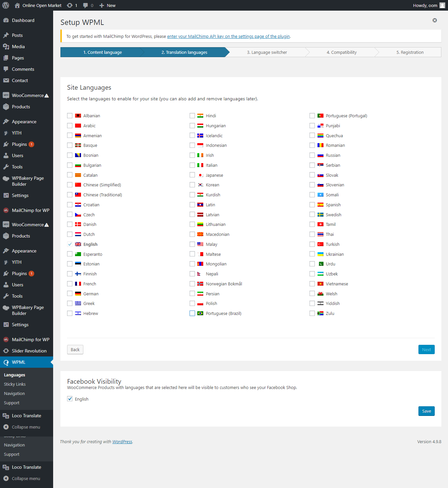Open the WordPress footer link
Image resolution: width=448 pixels, height=488 pixels.
[122, 441]
